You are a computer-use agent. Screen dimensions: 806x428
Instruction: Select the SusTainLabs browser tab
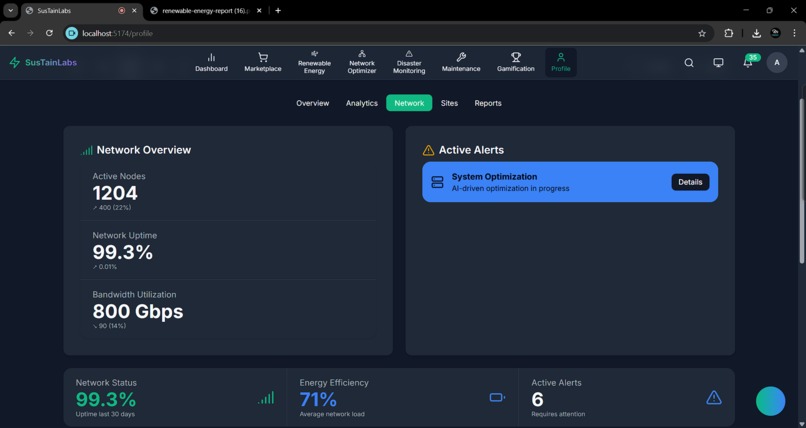(x=75, y=10)
